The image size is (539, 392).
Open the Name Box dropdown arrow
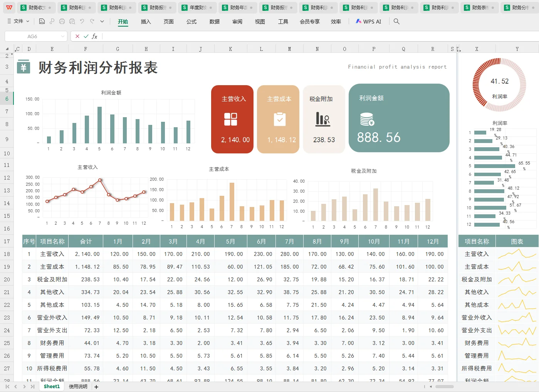click(63, 36)
